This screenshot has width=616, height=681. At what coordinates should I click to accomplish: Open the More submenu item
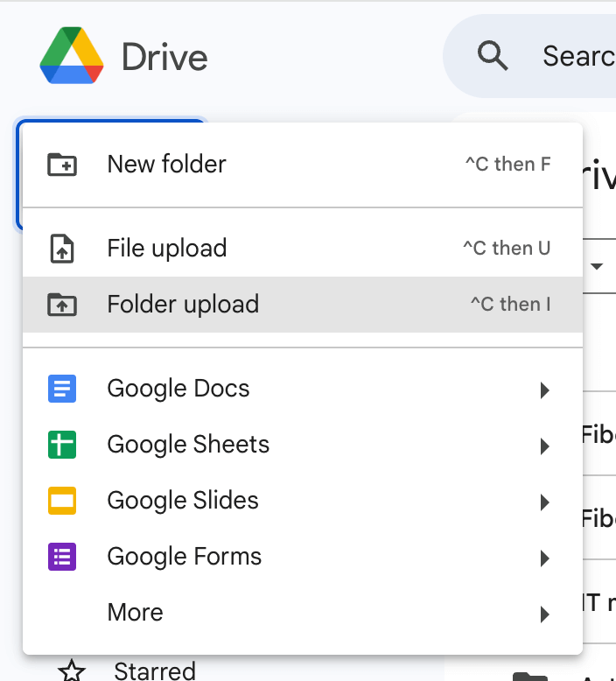303,613
